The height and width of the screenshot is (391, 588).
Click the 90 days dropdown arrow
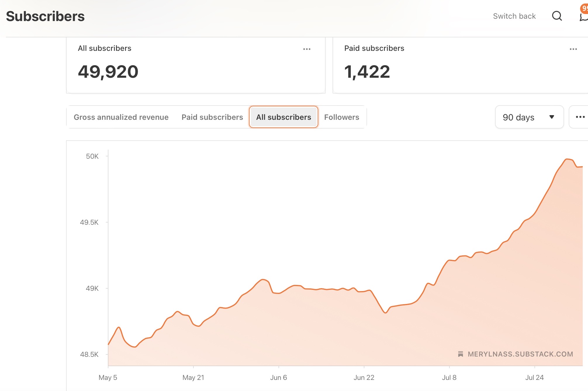[551, 117]
